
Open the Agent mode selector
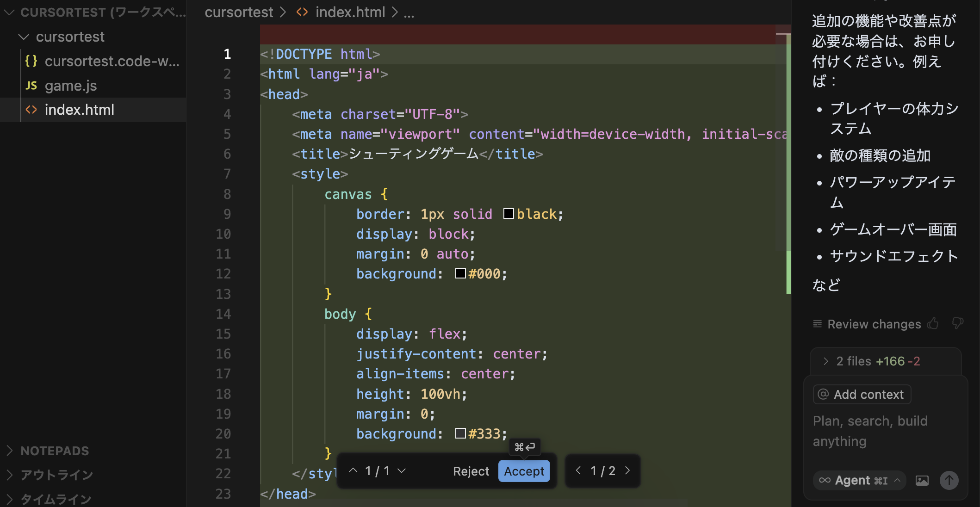[859, 481]
